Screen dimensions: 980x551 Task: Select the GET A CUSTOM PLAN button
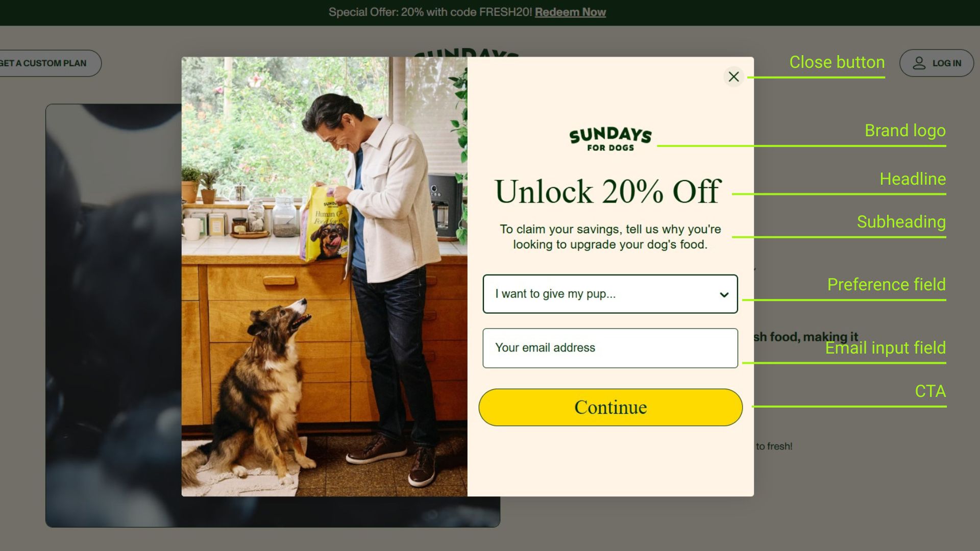(x=48, y=63)
